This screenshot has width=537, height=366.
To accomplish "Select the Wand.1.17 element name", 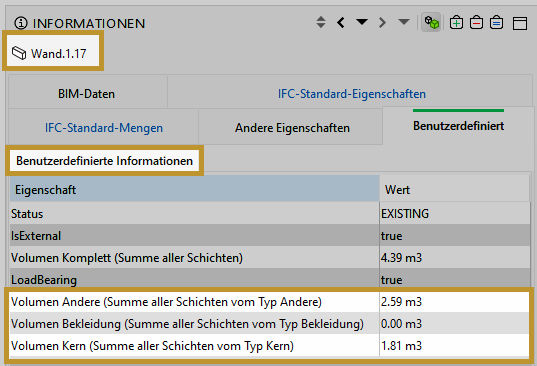I will point(59,53).
